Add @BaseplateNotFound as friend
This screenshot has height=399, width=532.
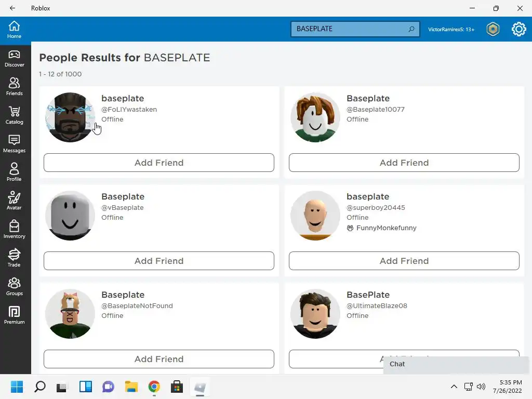[x=159, y=359]
